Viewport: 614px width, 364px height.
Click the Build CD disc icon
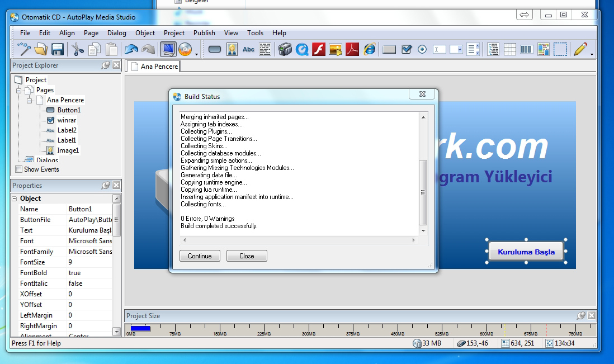pyautogui.click(x=185, y=49)
